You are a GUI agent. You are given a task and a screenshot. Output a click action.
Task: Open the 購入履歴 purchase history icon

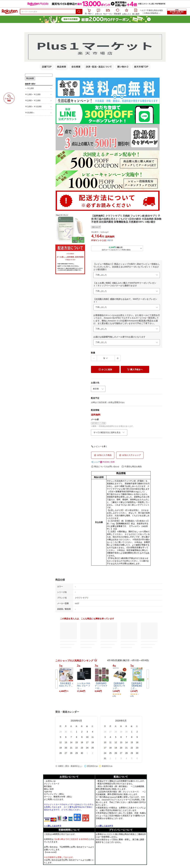coord(136,11)
